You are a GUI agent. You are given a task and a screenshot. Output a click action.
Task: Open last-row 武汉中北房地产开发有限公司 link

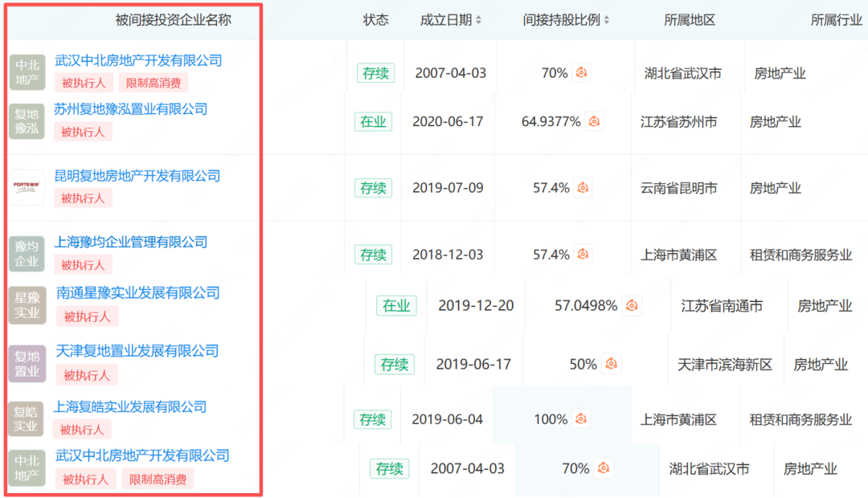pos(142,455)
